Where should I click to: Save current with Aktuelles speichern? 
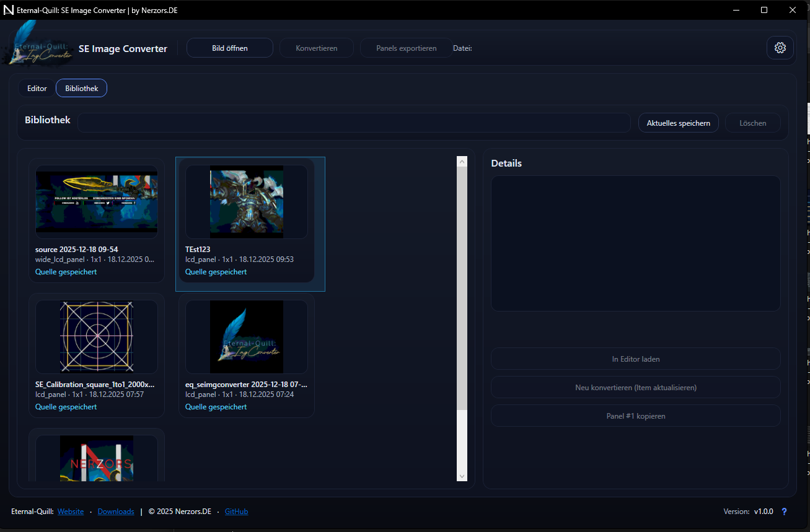click(x=679, y=123)
